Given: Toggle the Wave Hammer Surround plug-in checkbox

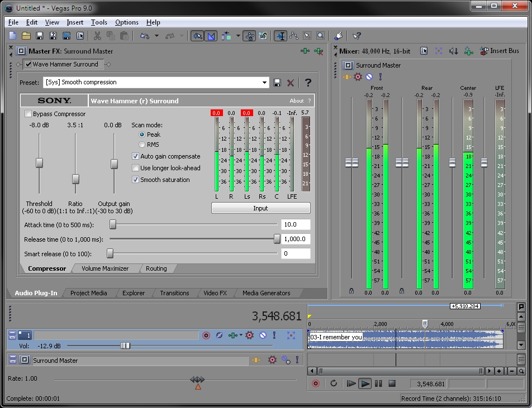Looking at the screenshot, I should coord(28,64).
